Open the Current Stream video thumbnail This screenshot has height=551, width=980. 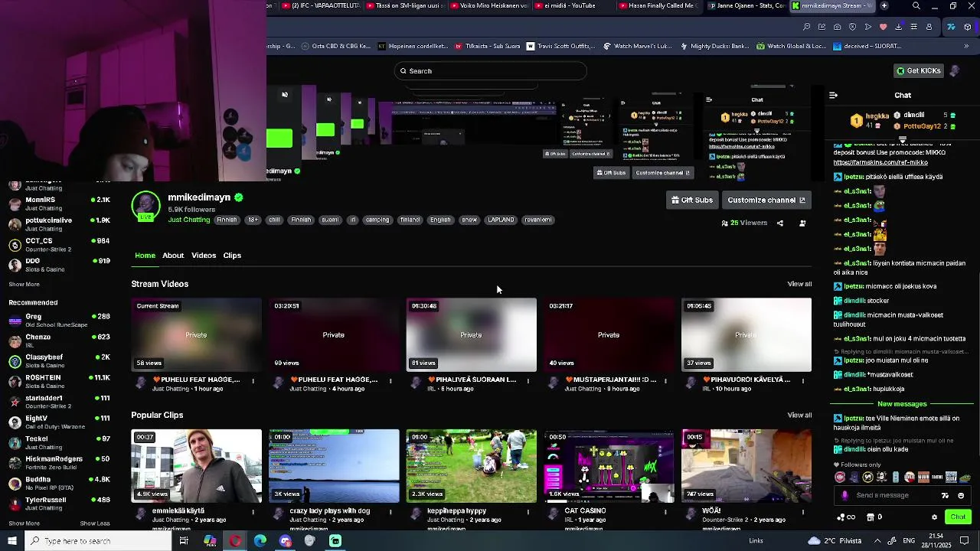pyautogui.click(x=196, y=335)
